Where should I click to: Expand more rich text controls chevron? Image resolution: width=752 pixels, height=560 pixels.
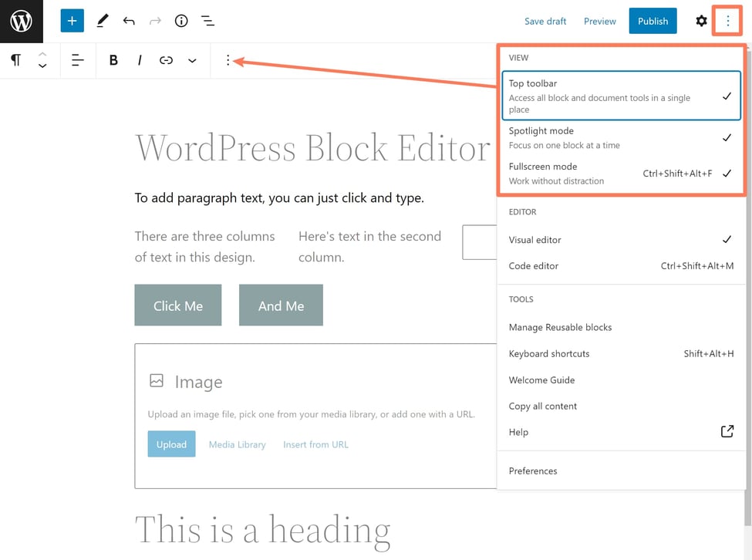click(192, 60)
